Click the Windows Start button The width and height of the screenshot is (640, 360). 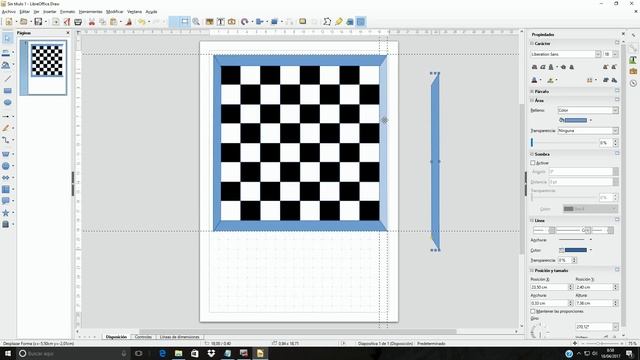click(7, 353)
